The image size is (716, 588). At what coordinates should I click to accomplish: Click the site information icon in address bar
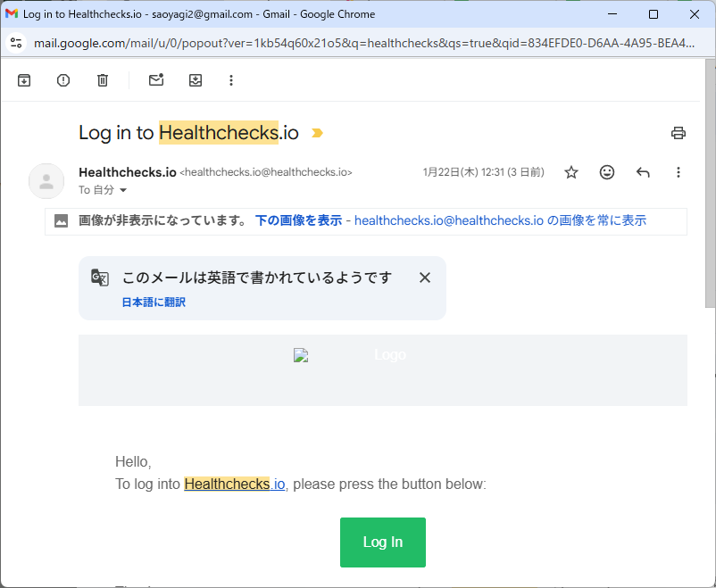(16, 43)
